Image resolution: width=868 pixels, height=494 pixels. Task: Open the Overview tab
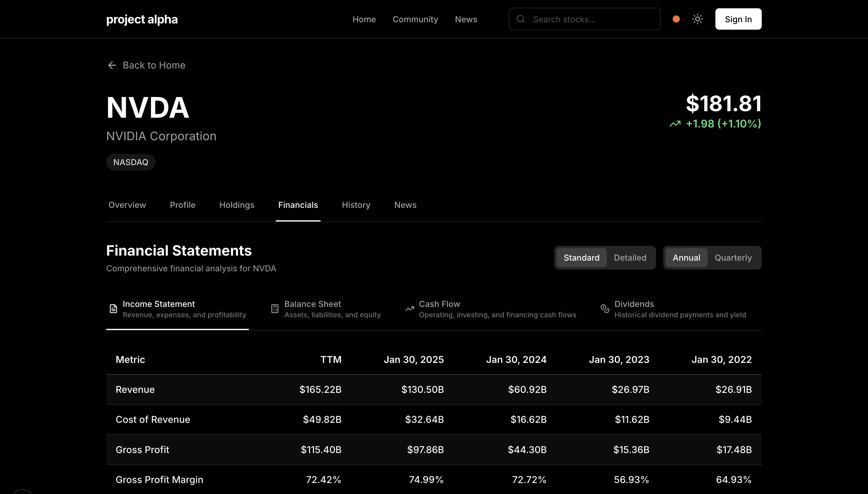(127, 205)
